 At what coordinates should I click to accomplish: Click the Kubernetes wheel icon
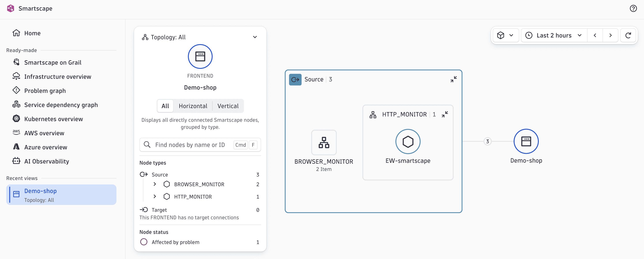coord(16,118)
